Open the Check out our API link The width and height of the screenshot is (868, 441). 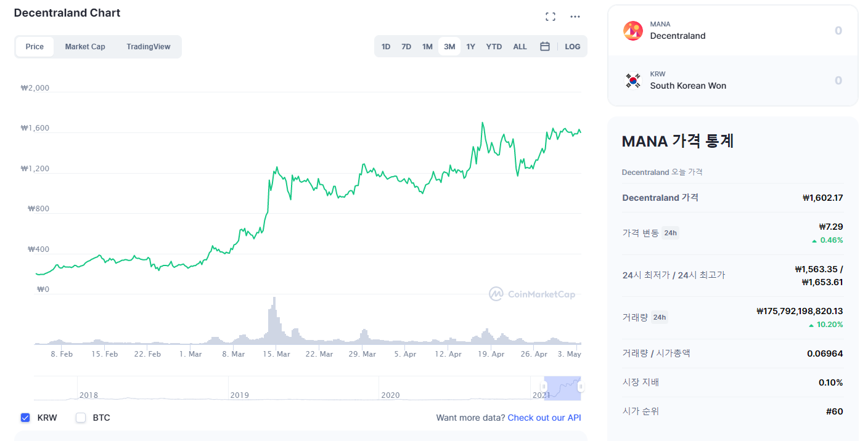point(544,418)
